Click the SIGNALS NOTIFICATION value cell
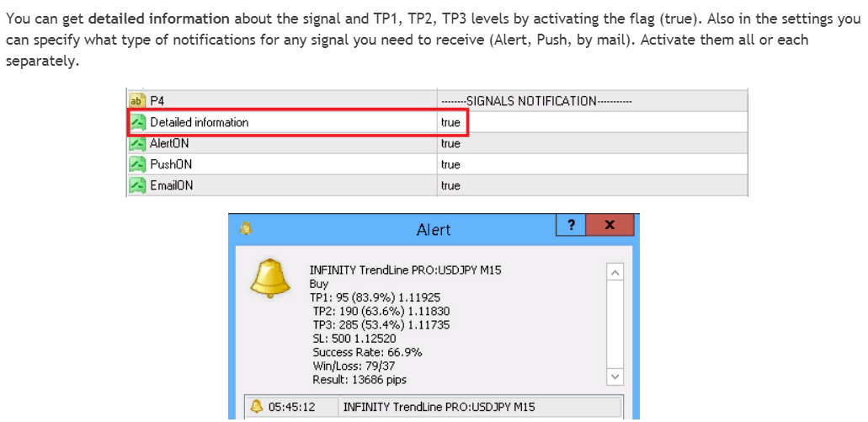The width and height of the screenshot is (868, 422). coord(593,101)
